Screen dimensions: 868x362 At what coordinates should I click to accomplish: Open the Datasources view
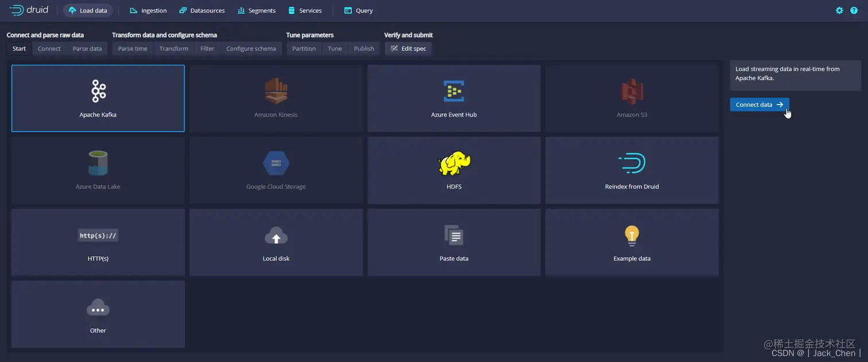[201, 10]
